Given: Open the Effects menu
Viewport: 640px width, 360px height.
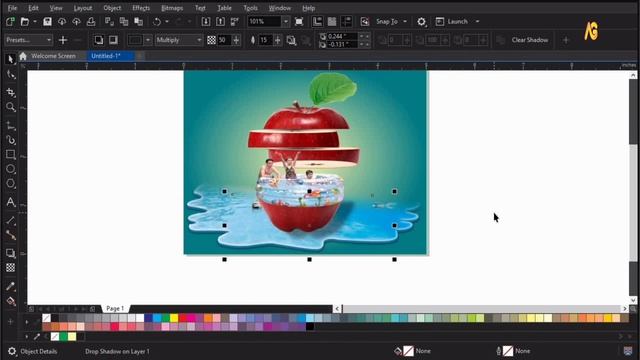Looking at the screenshot, I should [x=141, y=8].
